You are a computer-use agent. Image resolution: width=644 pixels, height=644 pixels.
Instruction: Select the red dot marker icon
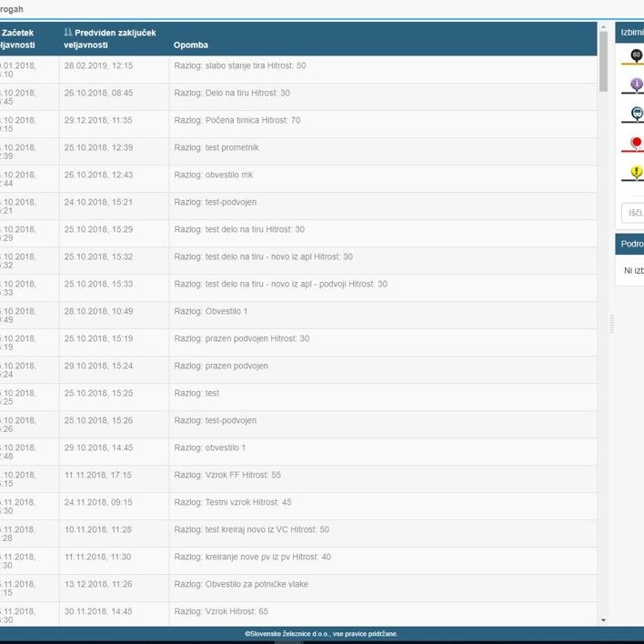tap(636, 144)
